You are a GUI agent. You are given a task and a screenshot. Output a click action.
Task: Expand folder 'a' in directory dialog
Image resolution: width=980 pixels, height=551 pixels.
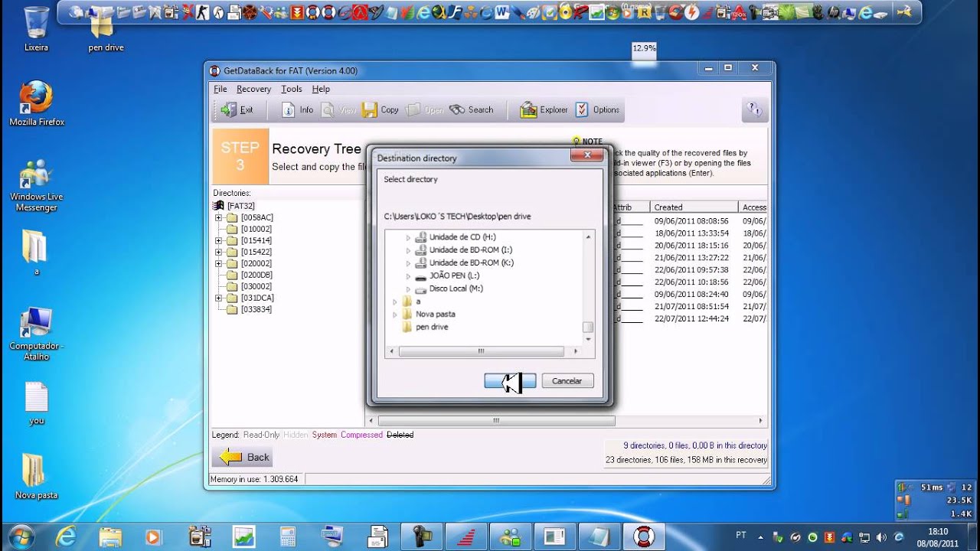pos(395,302)
